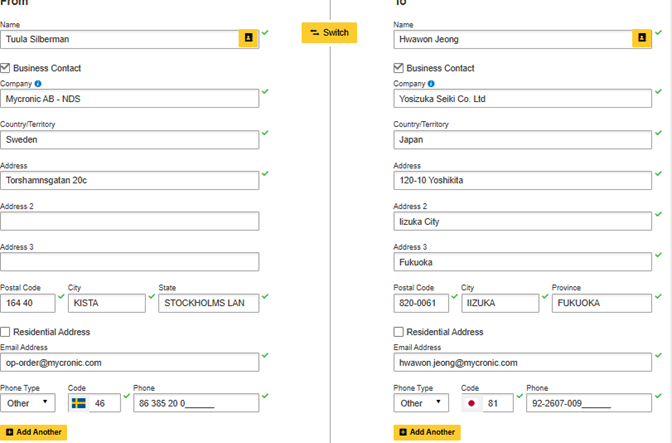Click Add Another button under To phone
This screenshot has width=672, height=443.
pos(427,432)
